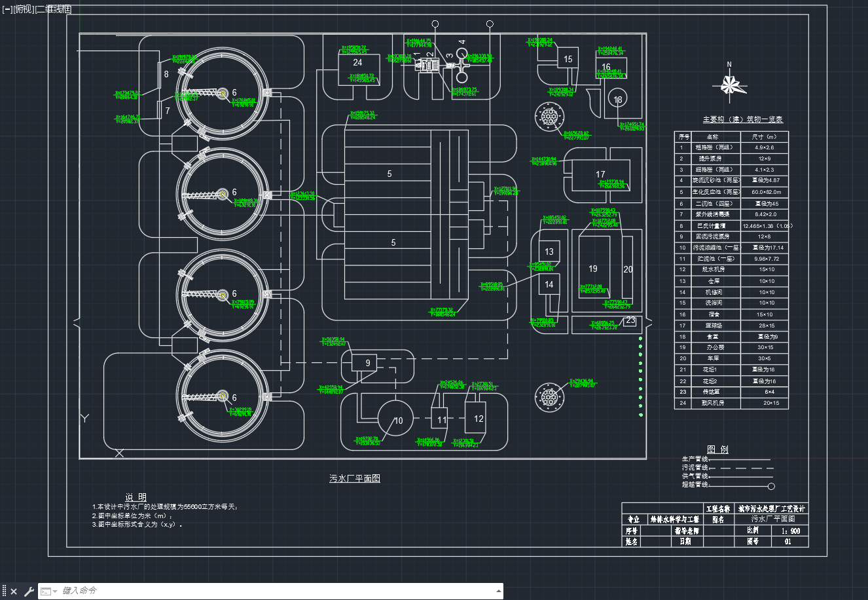Select building label 17 in the plan
The height and width of the screenshot is (600, 868).
coord(600,174)
